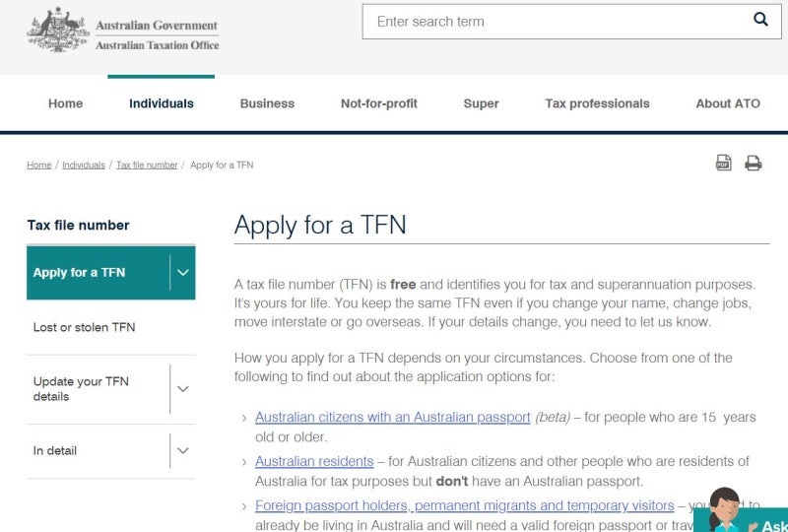Click the search magnifier icon
This screenshot has height=532, width=788.
(760, 20)
